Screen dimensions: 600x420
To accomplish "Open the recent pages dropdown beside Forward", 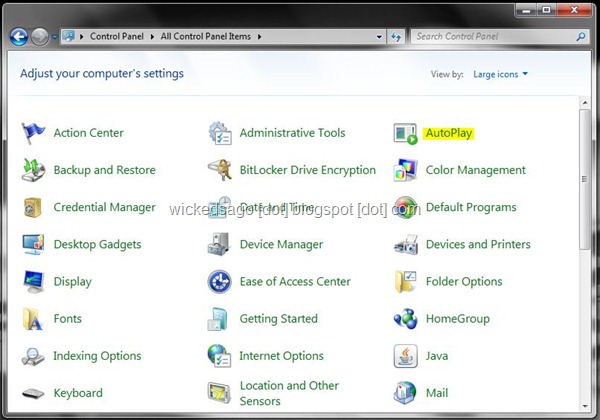I will 54,37.
